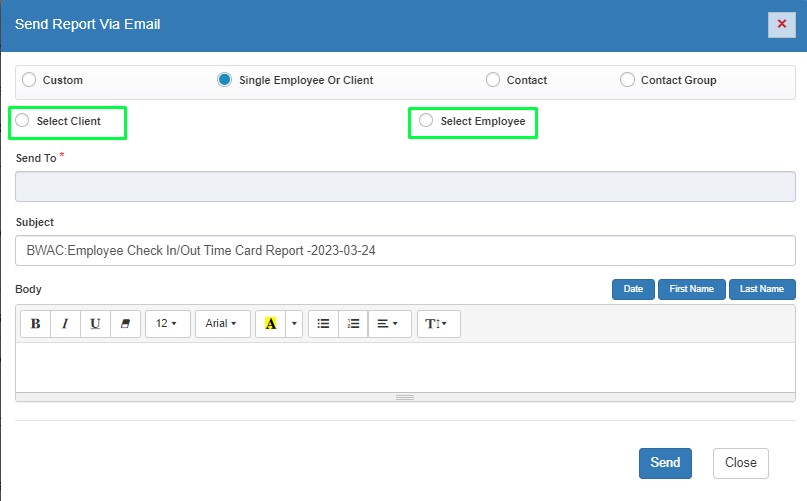The width and height of the screenshot is (807, 501).
Task: Insert the First Name placeholder tag
Action: tap(691, 289)
